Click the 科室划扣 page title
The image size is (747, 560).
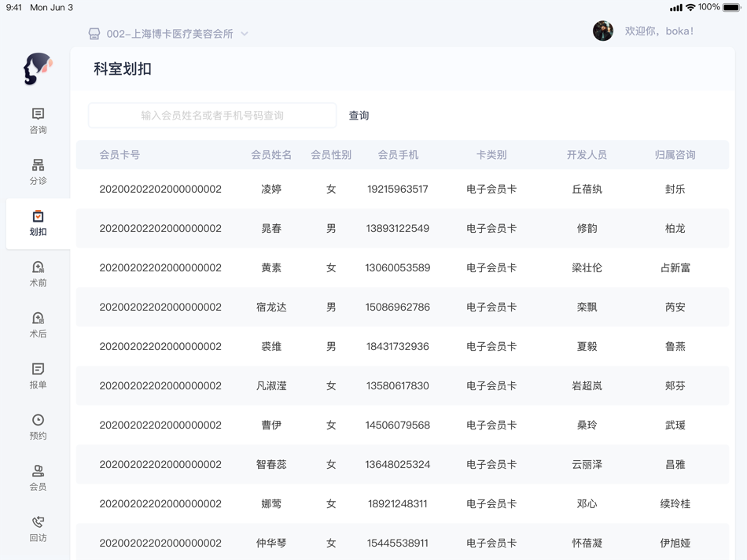[123, 68]
